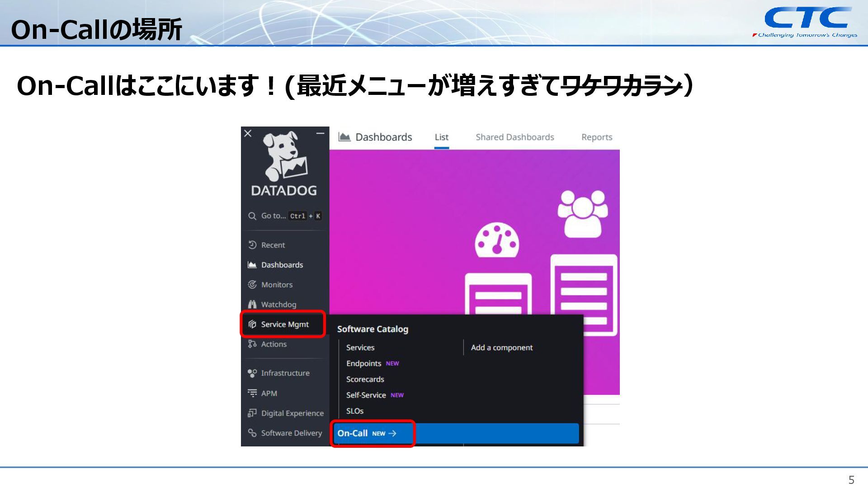
Task: Click the Dashboards header chart icon
Action: point(344,137)
